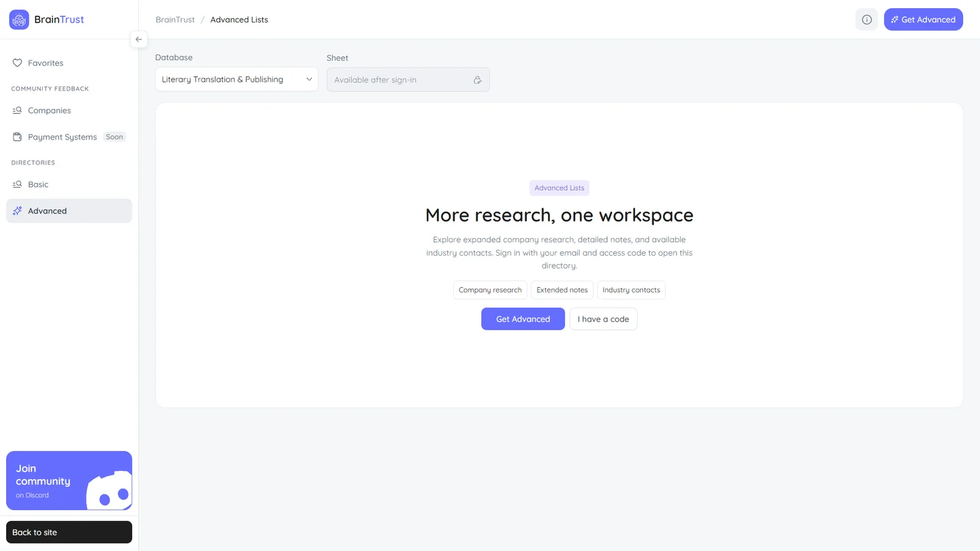The width and height of the screenshot is (980, 551).
Task: Click the top-right Get Advanced button
Action: click(x=924, y=20)
